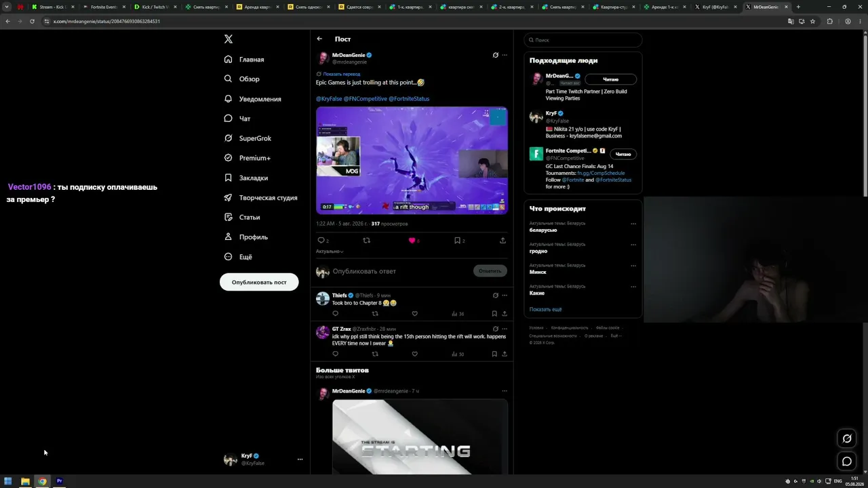Like the Thiefs reply
Viewport: 868px width, 488px height.
pyautogui.click(x=414, y=314)
